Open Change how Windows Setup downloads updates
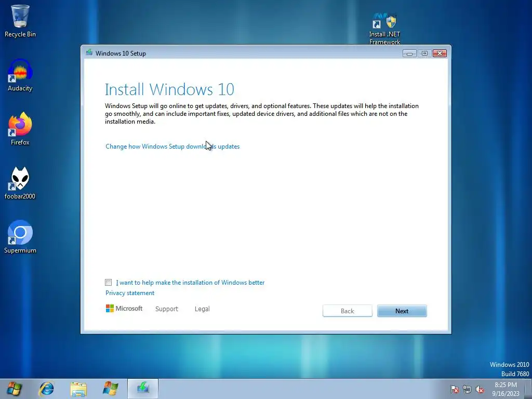This screenshot has height=399, width=532. (x=172, y=146)
